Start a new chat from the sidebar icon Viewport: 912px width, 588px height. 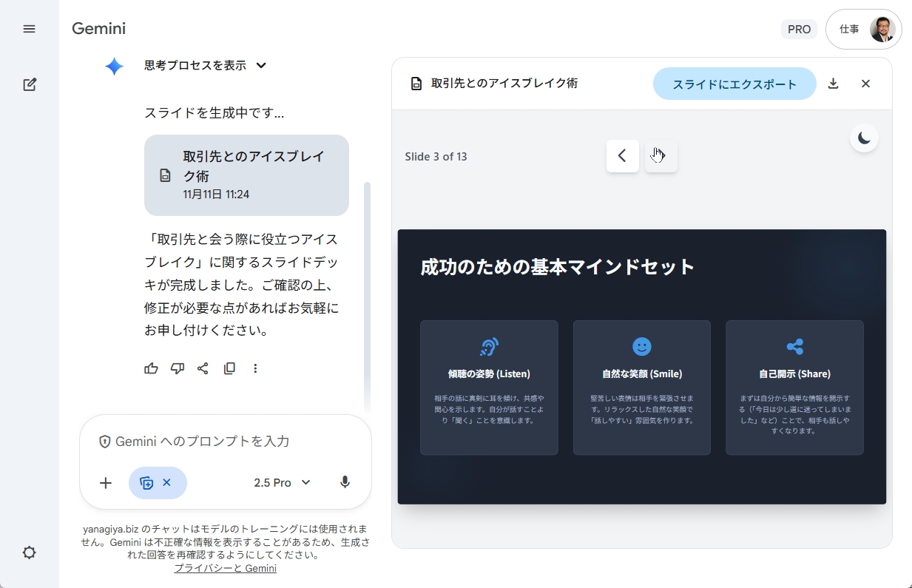pos(29,84)
